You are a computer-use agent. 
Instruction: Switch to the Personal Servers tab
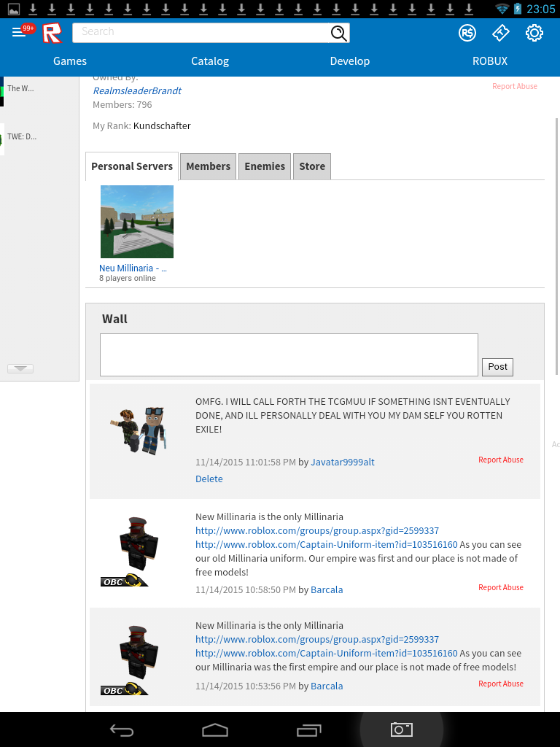[132, 166]
